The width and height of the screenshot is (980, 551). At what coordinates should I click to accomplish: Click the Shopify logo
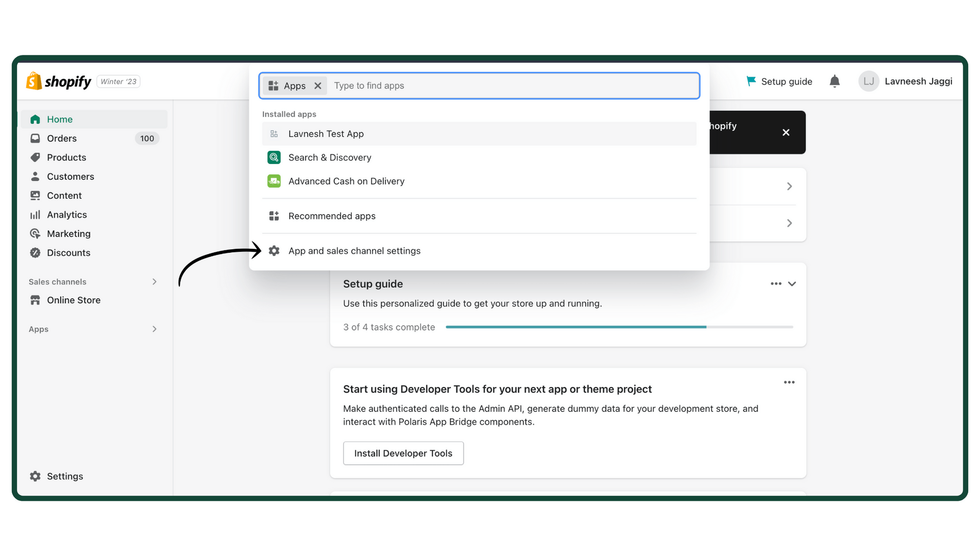pyautogui.click(x=58, y=81)
